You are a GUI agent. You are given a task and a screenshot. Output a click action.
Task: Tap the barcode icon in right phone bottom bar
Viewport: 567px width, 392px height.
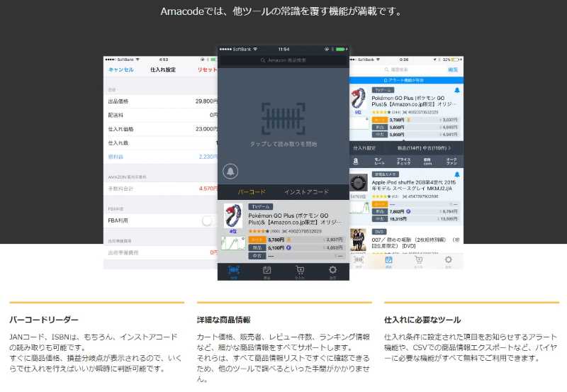(359, 261)
